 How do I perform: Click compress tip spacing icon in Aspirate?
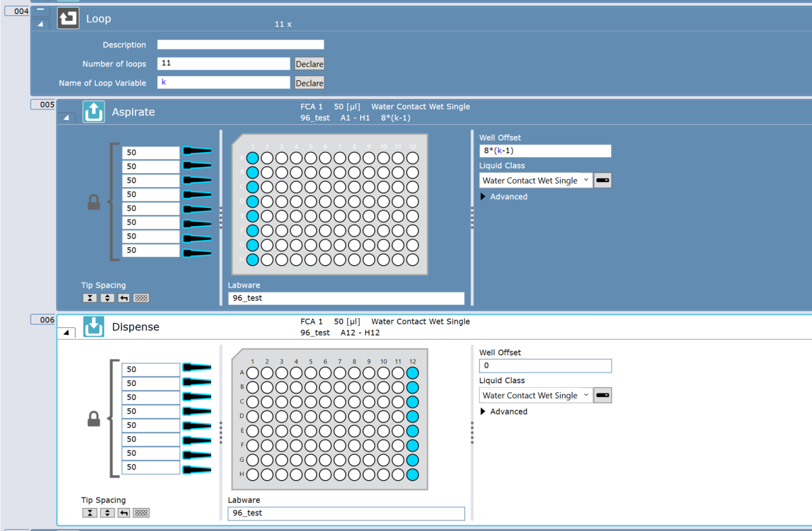pyautogui.click(x=89, y=298)
